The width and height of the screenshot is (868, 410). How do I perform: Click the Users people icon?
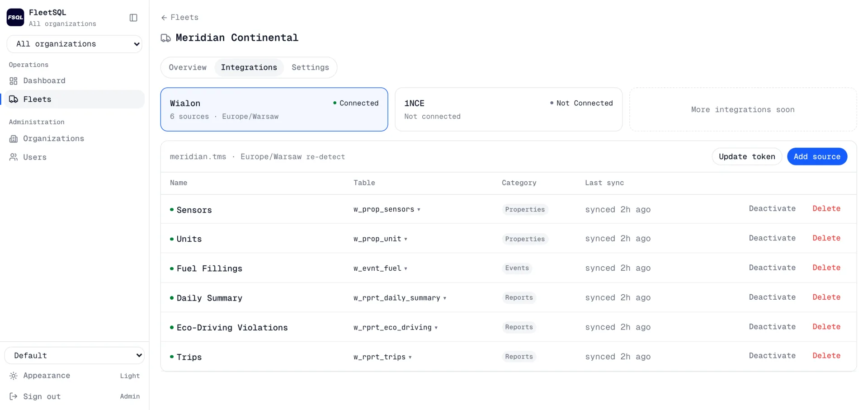[14, 157]
